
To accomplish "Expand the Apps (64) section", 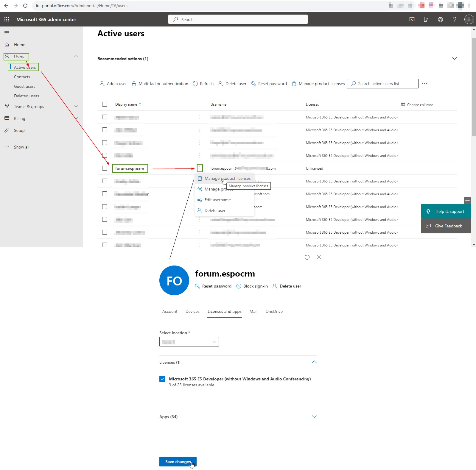I will tap(314, 416).
